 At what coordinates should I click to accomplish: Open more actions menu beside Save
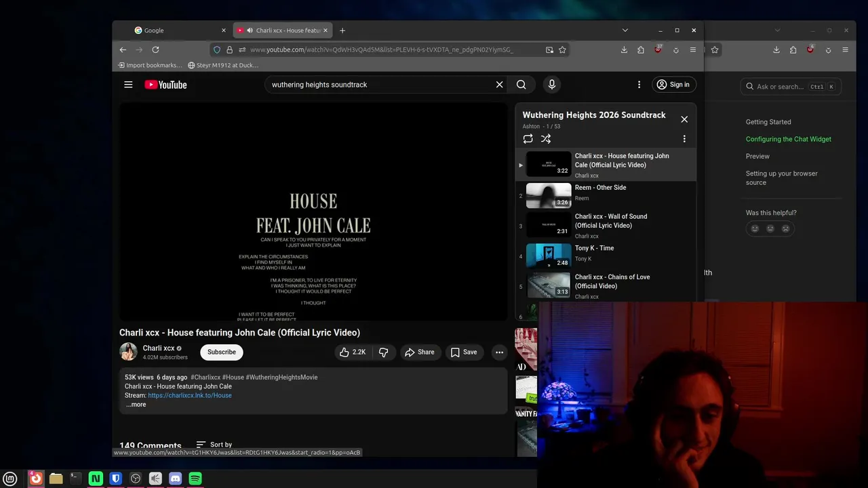pyautogui.click(x=499, y=352)
